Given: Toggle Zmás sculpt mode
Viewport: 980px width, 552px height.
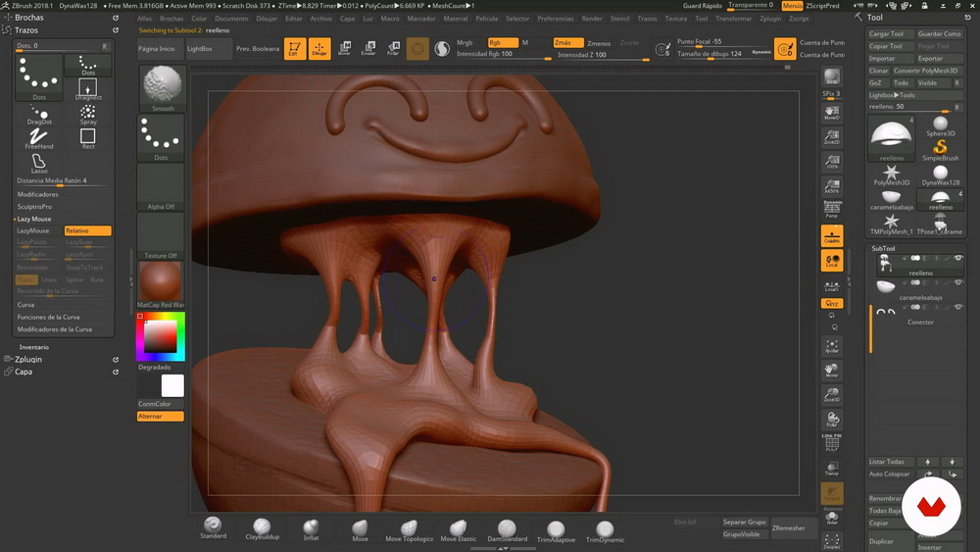Looking at the screenshot, I should click(x=568, y=42).
